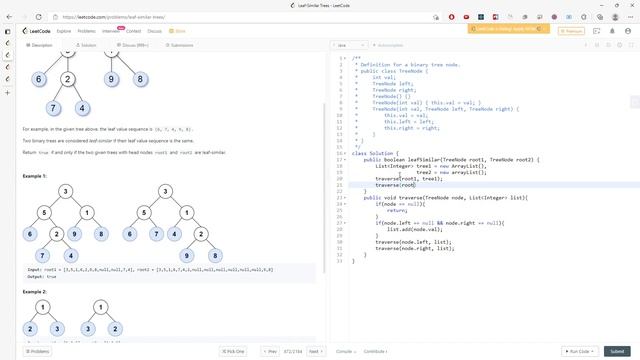This screenshot has width=640, height=360.
Task: Click the browser address bar URL
Action: click(x=114, y=17)
